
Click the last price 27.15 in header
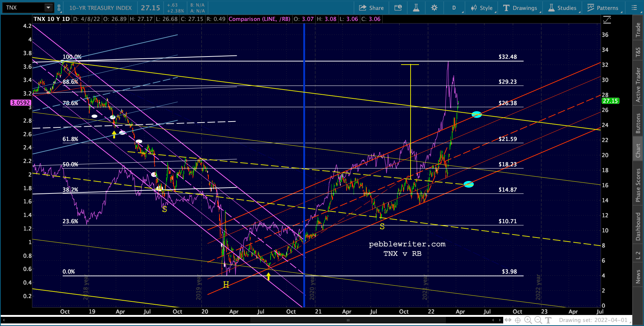point(150,8)
